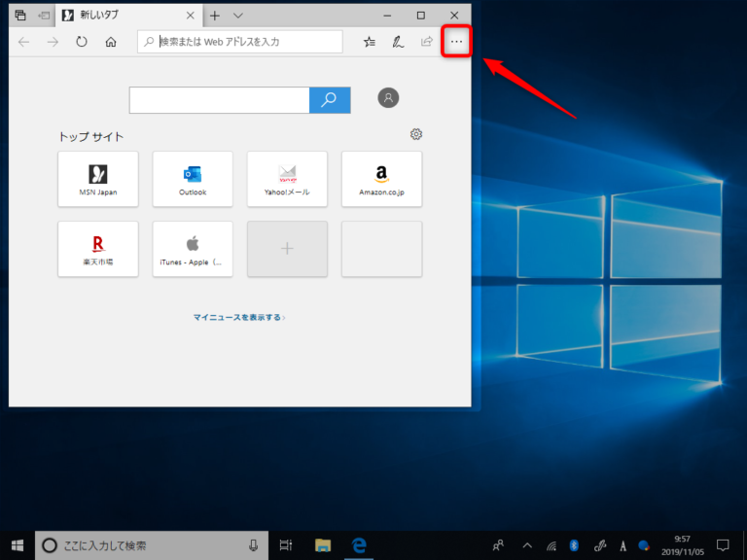Expand the マイニュースを表示する link

239,317
